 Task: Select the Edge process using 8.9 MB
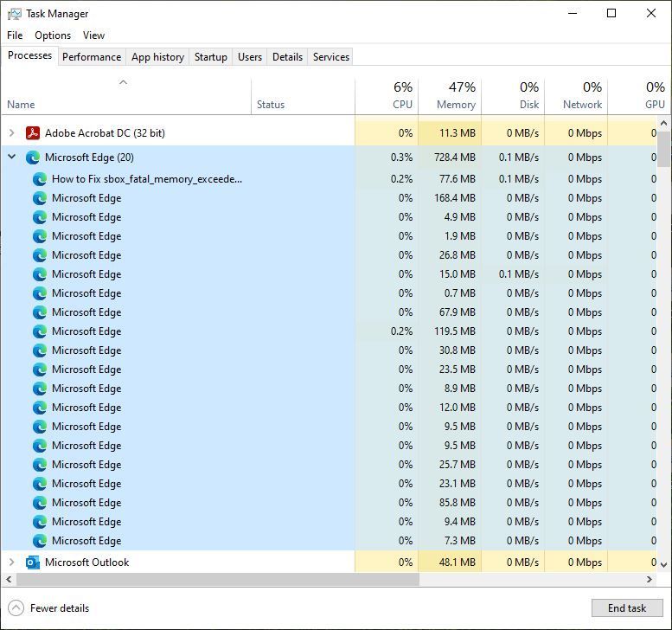[x=329, y=388]
